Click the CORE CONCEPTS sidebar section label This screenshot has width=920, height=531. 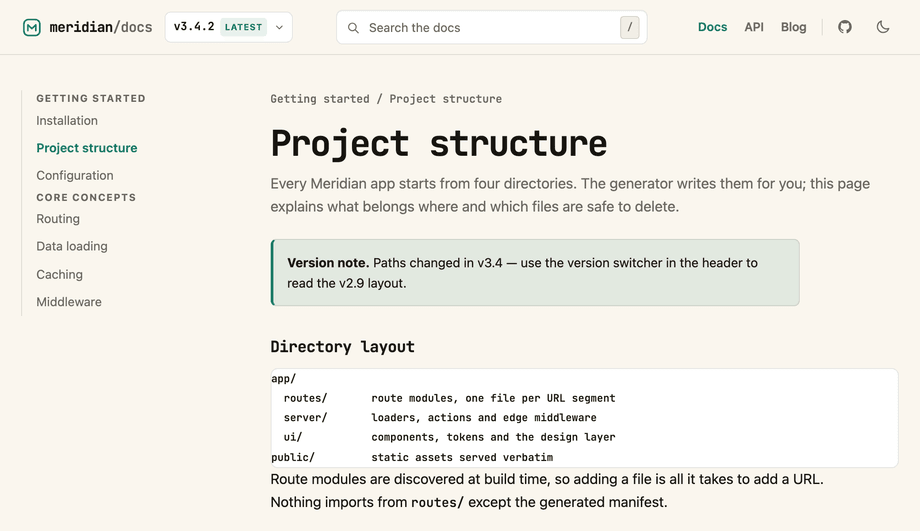[x=86, y=197]
